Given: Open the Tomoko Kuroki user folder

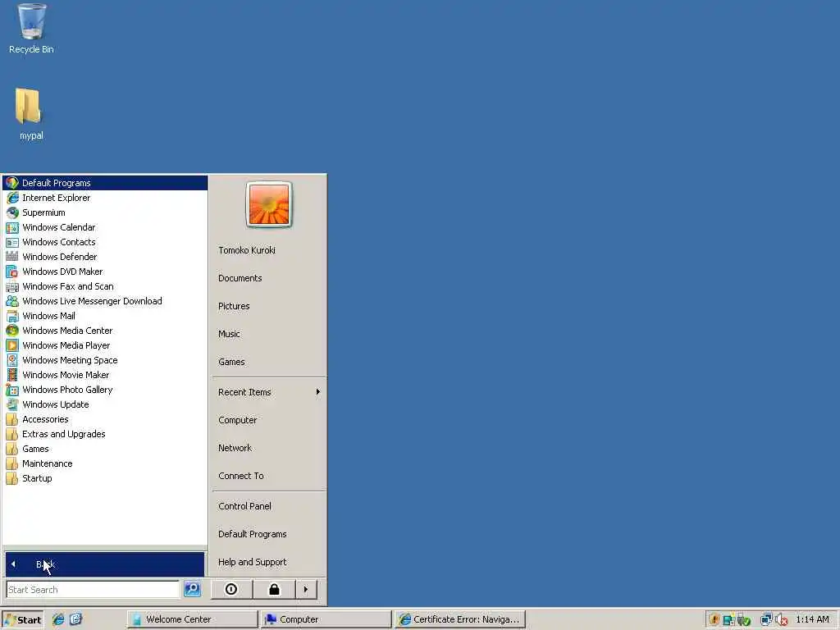Looking at the screenshot, I should (268, 250).
